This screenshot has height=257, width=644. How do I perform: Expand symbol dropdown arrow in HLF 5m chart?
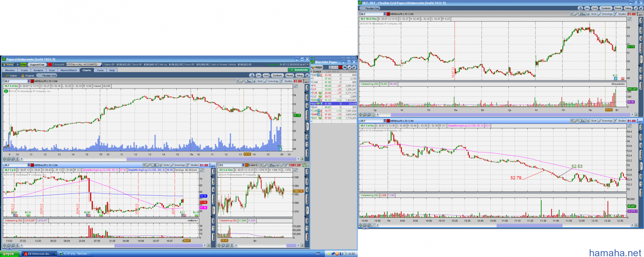tap(29, 81)
